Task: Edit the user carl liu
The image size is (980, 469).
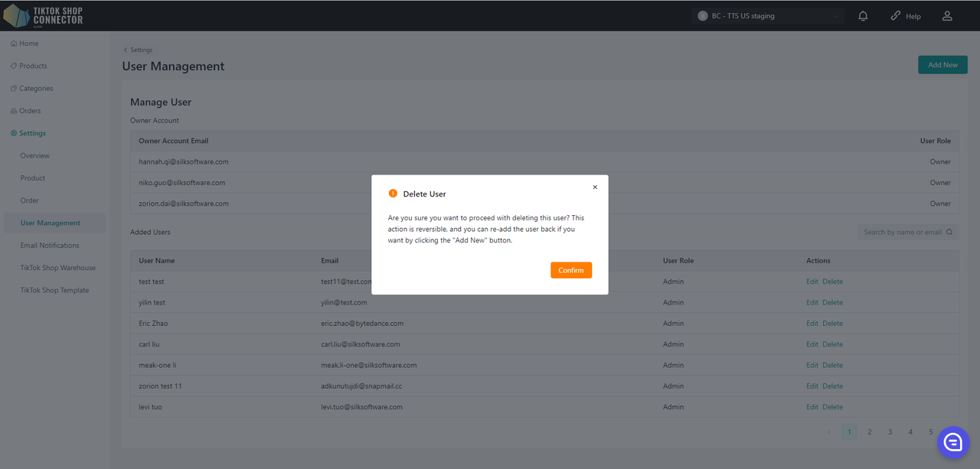Action: (812, 344)
